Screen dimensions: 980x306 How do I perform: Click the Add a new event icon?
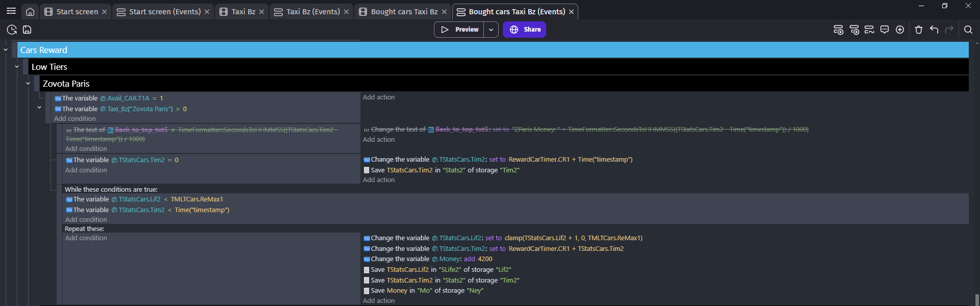pos(838,30)
